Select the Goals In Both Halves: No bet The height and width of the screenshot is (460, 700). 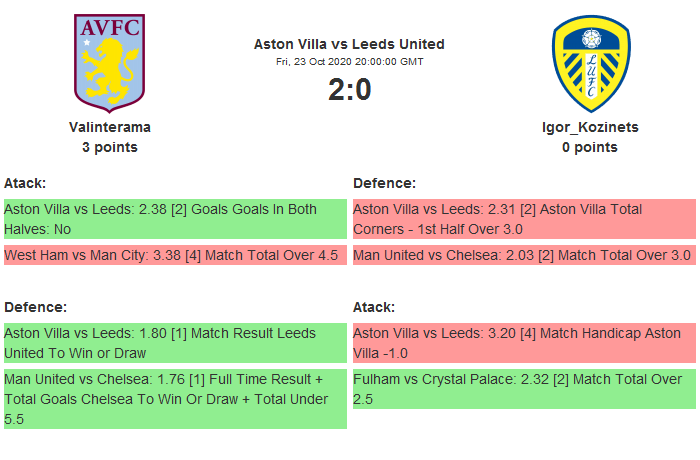coord(174,219)
